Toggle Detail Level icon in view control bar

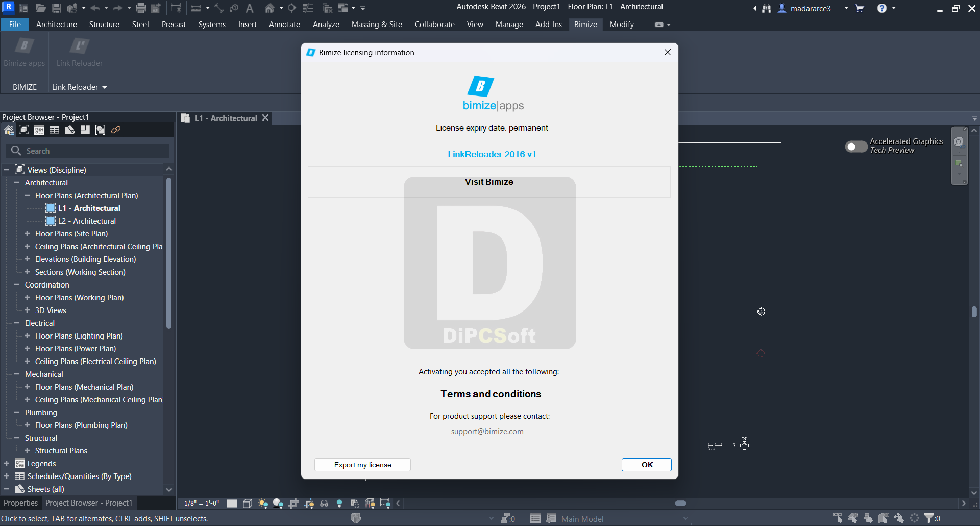232,504
